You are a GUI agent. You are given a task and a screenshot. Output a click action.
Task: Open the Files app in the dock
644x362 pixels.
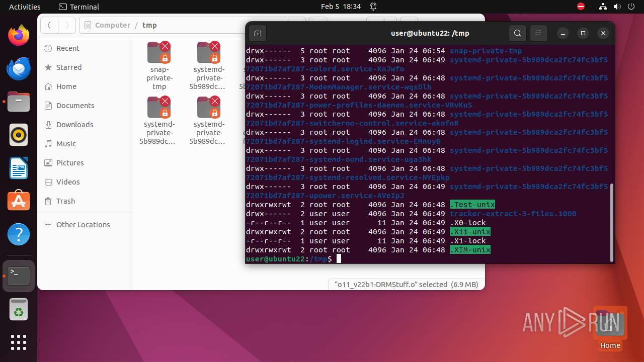19,102
